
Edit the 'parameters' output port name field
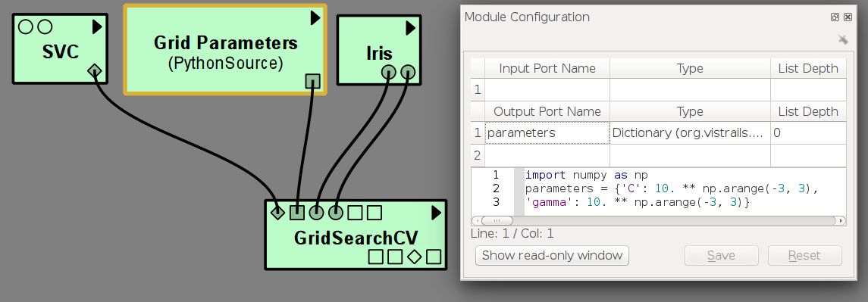(x=547, y=132)
